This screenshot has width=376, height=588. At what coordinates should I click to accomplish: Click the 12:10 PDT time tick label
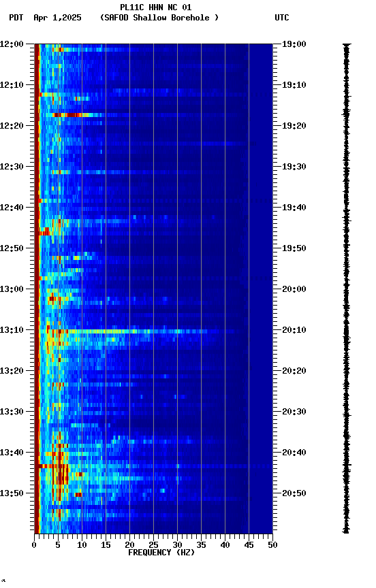(x=12, y=85)
